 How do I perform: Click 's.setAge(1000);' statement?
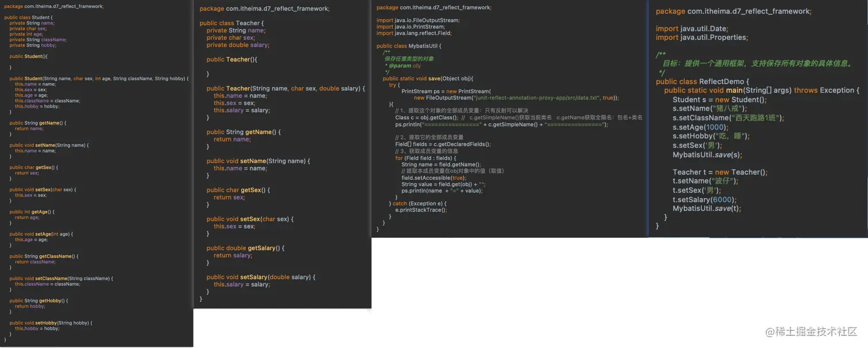[700, 127]
